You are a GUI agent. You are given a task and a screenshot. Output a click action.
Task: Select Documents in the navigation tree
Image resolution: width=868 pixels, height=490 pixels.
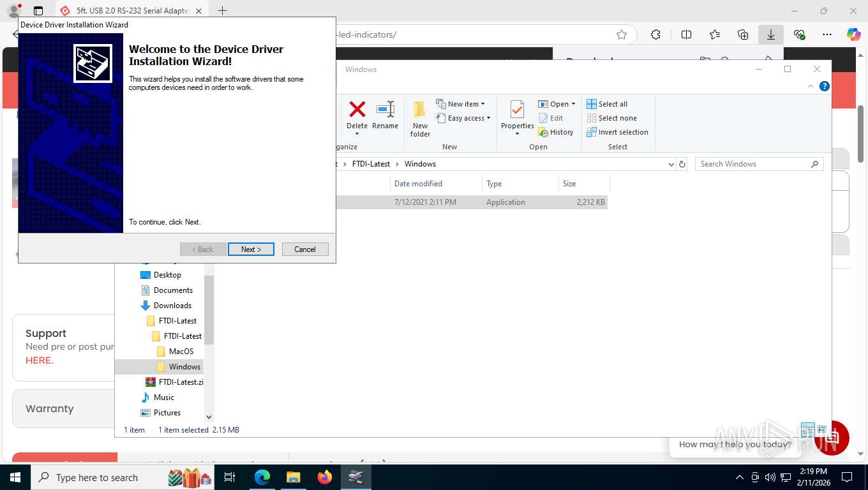coord(167,290)
